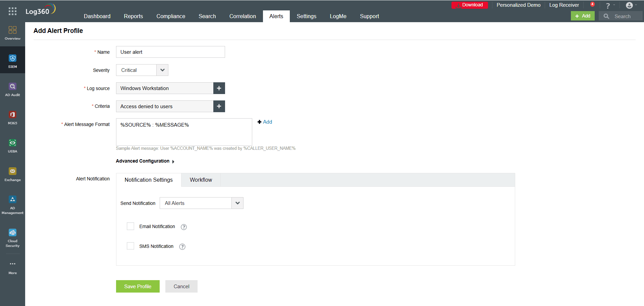Enable Email Notification
The width and height of the screenshot is (644, 306).
point(130,226)
